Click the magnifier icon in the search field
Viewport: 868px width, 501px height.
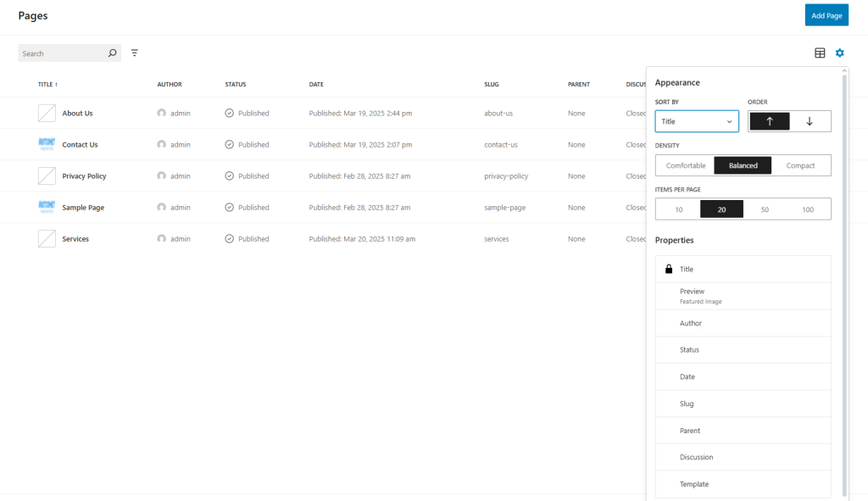pyautogui.click(x=111, y=53)
